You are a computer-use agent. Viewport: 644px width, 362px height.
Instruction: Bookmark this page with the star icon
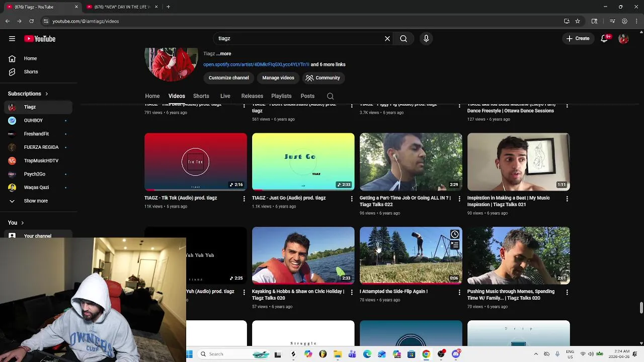(578, 21)
